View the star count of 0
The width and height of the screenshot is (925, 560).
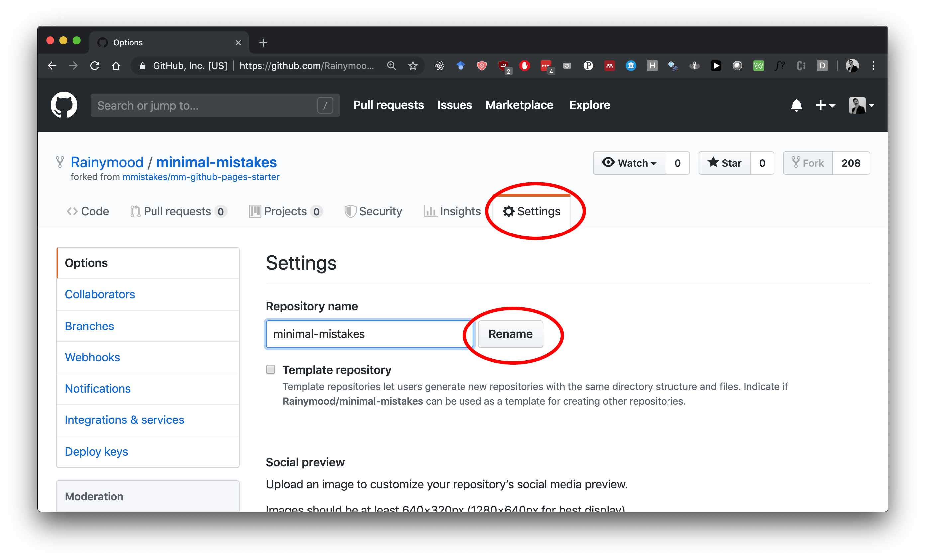(762, 163)
